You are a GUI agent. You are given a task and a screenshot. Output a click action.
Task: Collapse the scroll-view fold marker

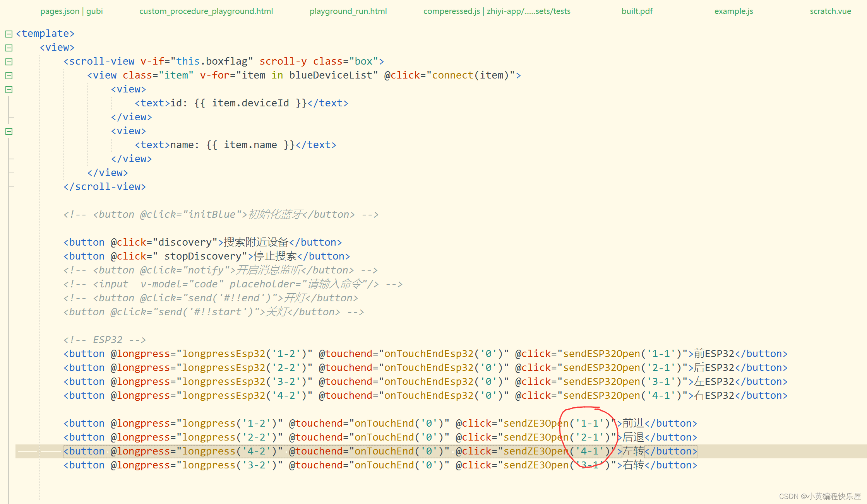point(9,62)
